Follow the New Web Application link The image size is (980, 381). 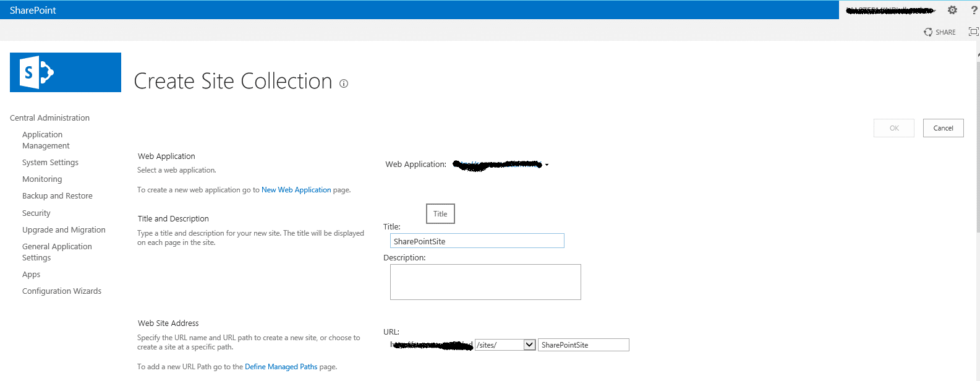(x=296, y=190)
